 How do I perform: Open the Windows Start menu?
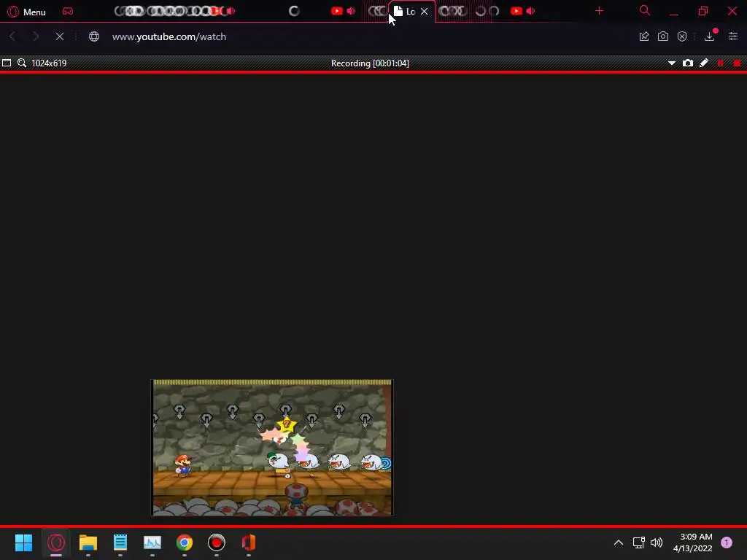click(x=23, y=542)
